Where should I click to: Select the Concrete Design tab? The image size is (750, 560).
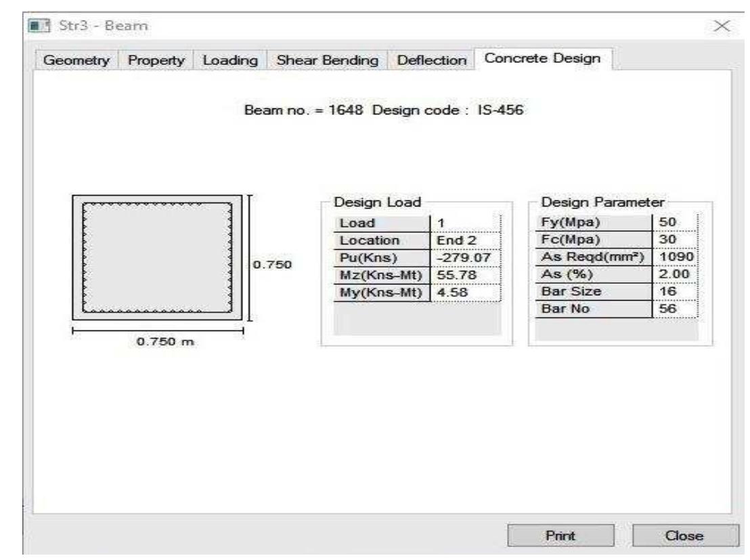pyautogui.click(x=542, y=58)
